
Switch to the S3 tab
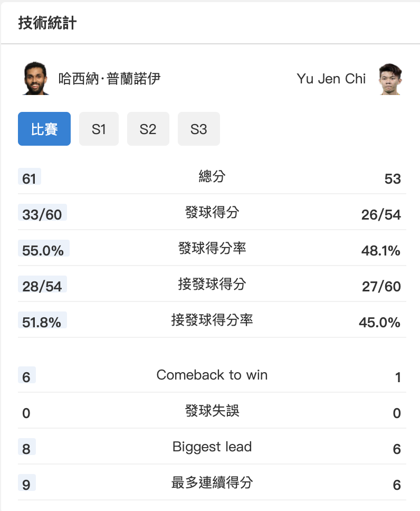pyautogui.click(x=199, y=129)
